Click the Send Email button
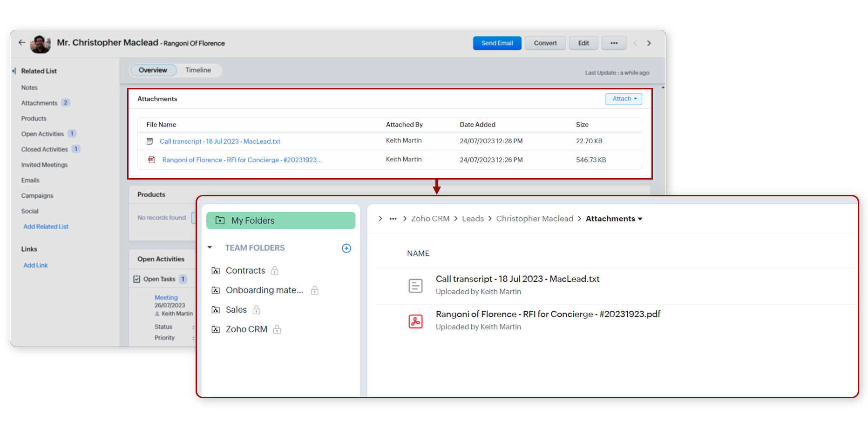The image size is (868, 428). [497, 43]
